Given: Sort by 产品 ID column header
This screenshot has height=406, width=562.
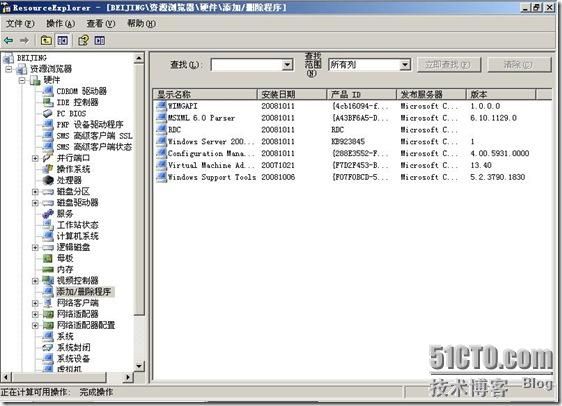Looking at the screenshot, I should 361,94.
